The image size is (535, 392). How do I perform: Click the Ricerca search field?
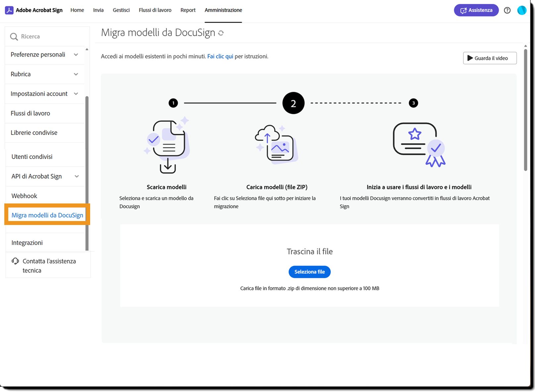[47, 36]
